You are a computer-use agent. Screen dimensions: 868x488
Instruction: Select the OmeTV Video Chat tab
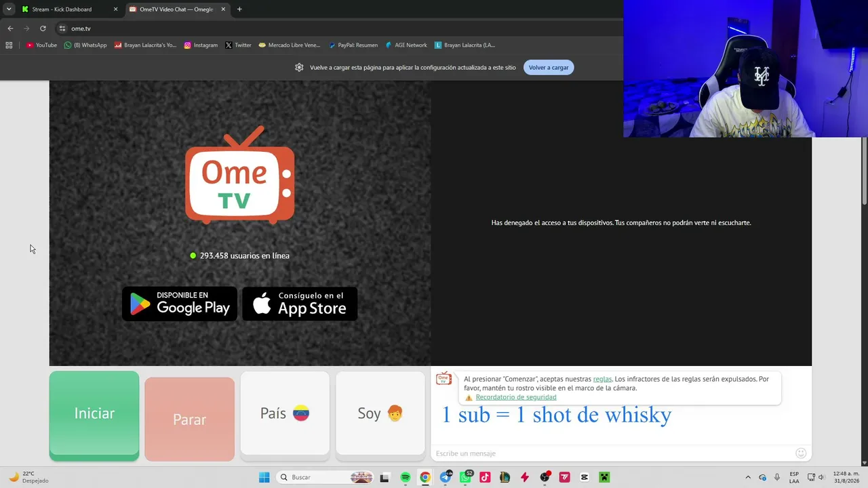176,9
